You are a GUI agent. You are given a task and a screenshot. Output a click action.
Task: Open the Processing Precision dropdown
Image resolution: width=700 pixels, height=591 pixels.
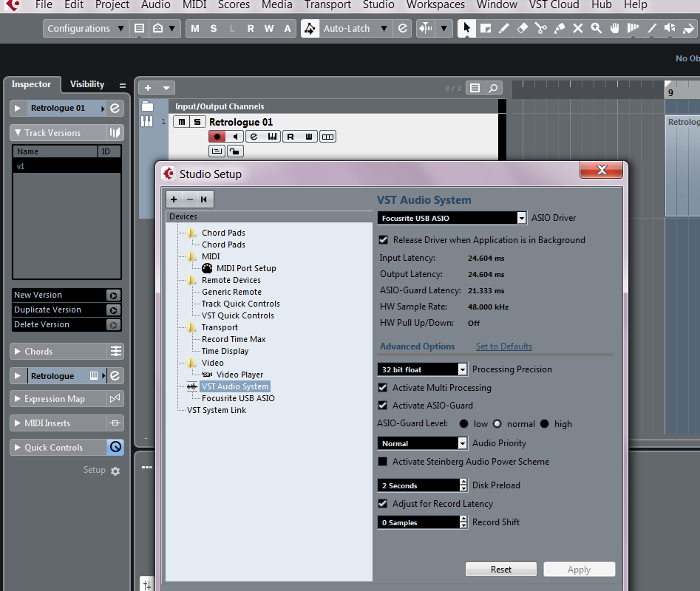422,369
